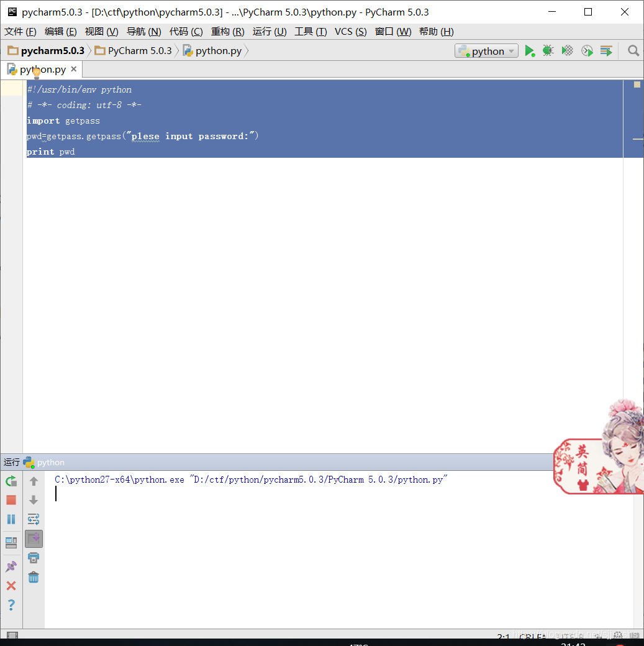
Task: Click the 'print pwd' line
Action: tap(51, 152)
